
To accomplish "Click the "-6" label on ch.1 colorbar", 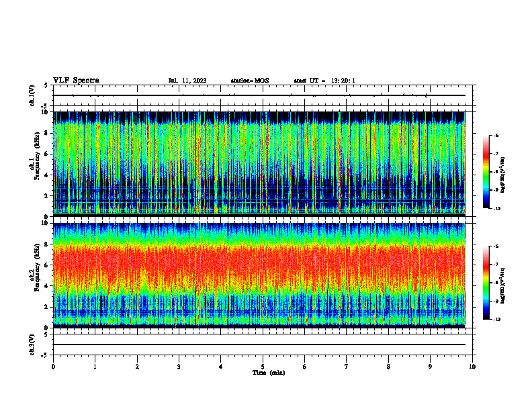I will (496, 135).
